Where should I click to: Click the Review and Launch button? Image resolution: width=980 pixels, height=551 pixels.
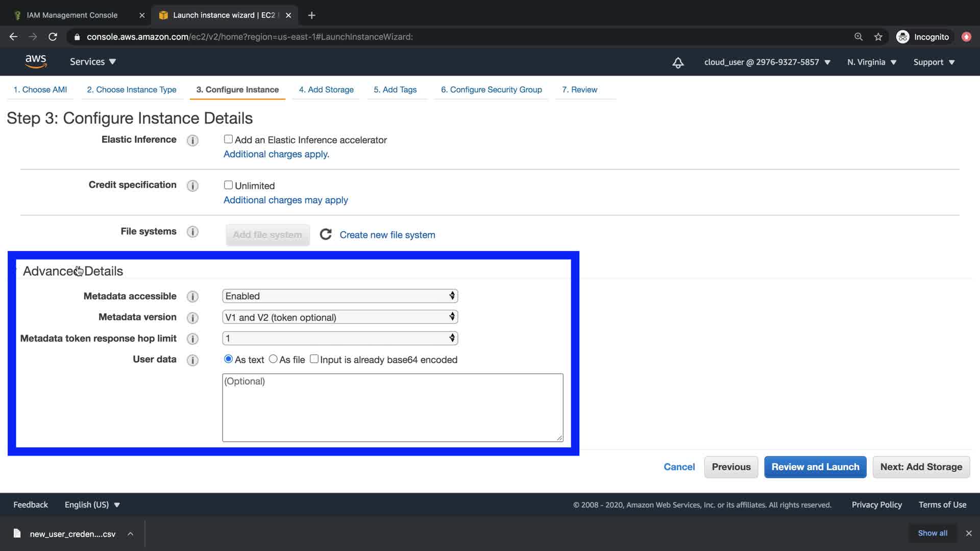[815, 467]
